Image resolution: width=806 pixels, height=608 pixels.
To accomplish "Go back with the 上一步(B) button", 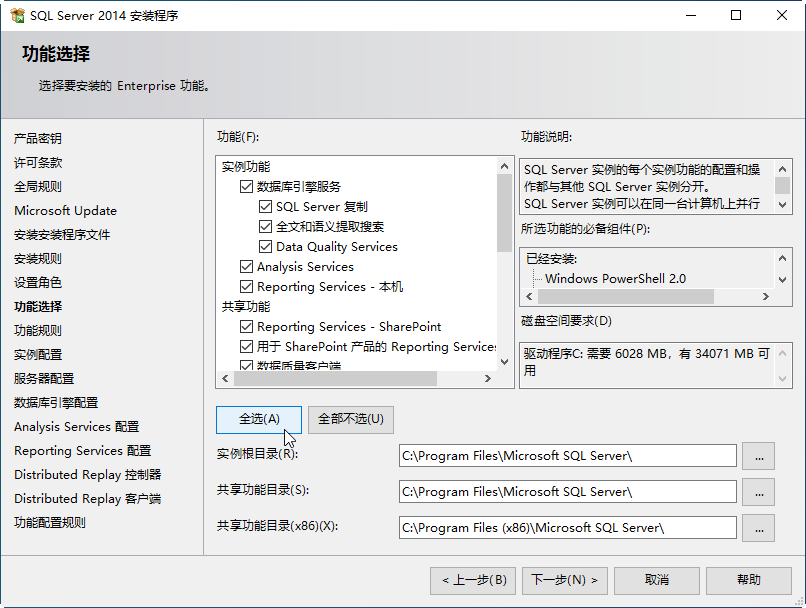I will click(x=473, y=581).
